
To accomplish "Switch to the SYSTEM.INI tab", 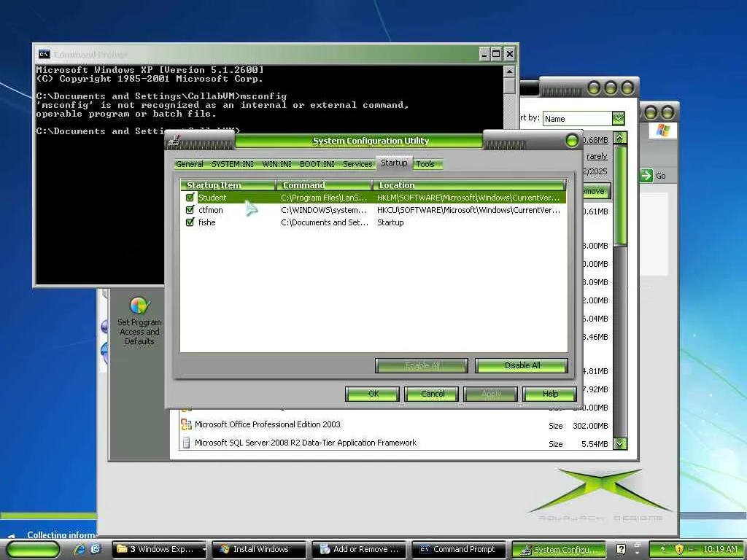I will (x=233, y=164).
